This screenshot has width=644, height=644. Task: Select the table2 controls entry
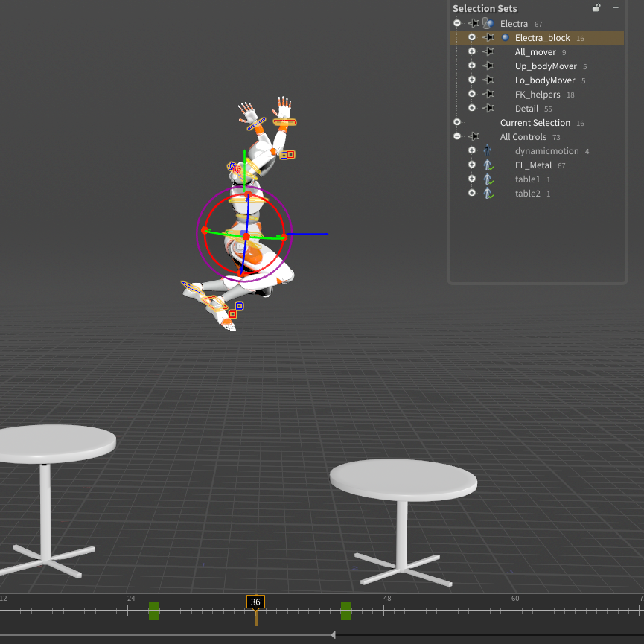527,194
